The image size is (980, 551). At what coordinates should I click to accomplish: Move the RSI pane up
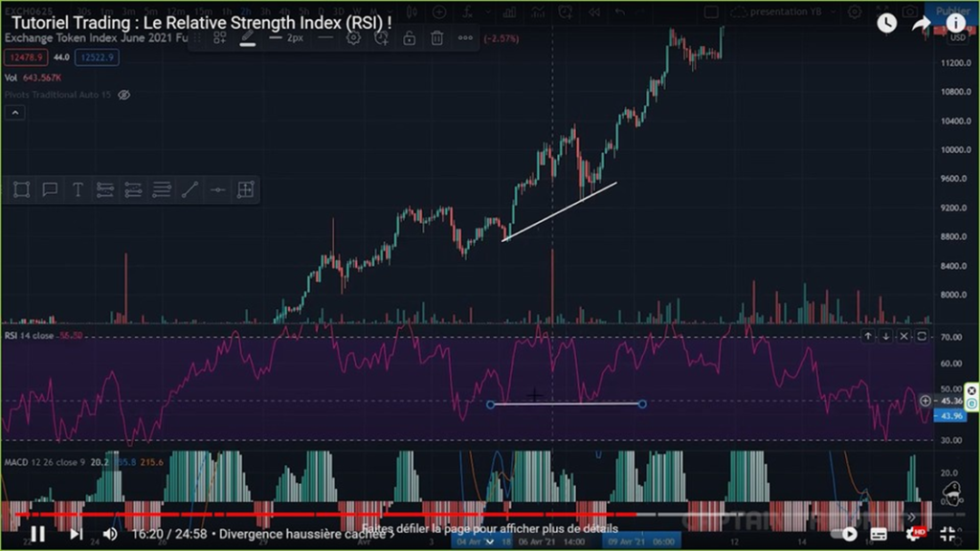(868, 336)
